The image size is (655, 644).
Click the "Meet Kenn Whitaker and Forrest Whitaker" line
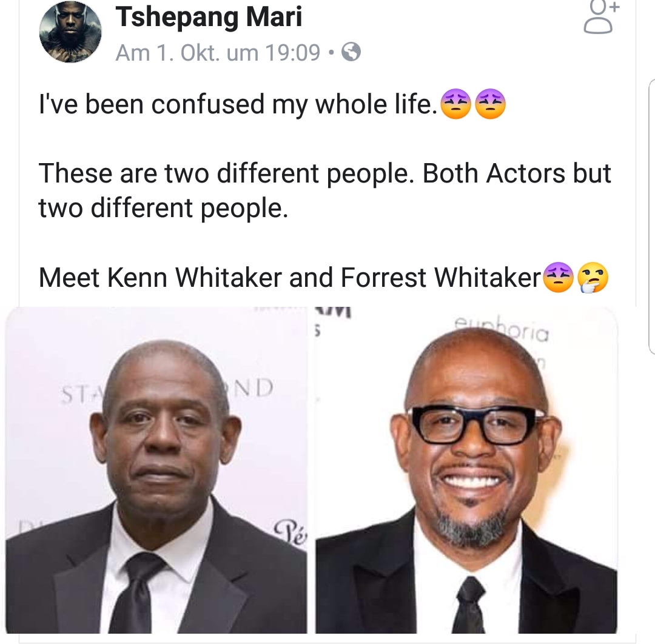click(x=289, y=278)
